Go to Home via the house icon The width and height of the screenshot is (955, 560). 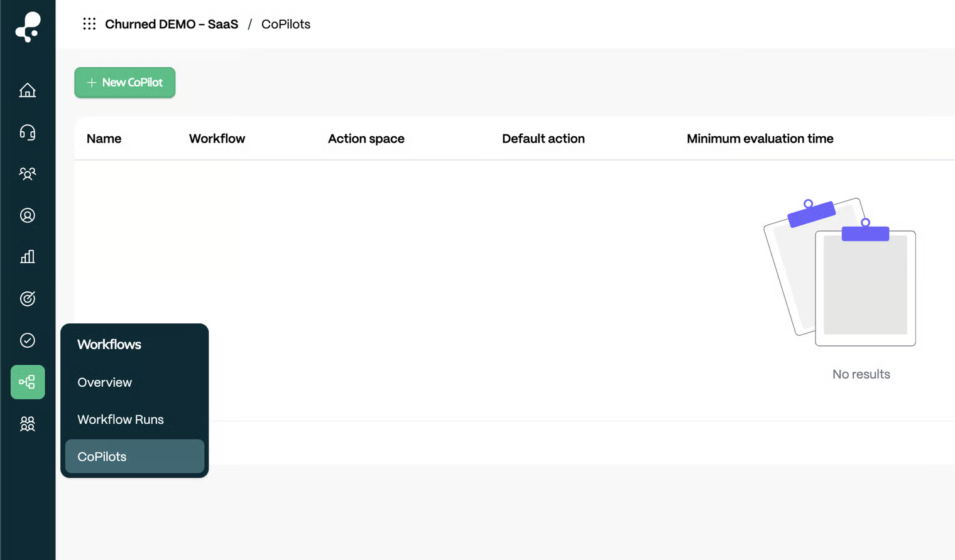[x=28, y=90]
